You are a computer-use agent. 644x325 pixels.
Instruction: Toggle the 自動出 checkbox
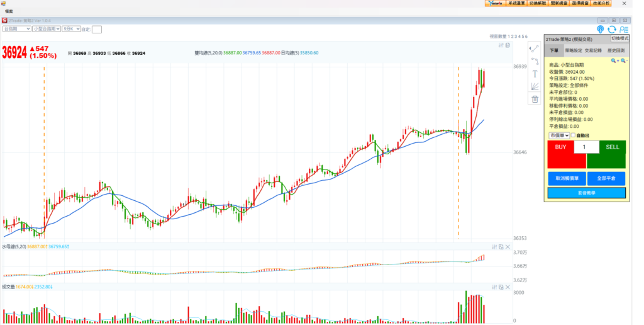click(573, 135)
